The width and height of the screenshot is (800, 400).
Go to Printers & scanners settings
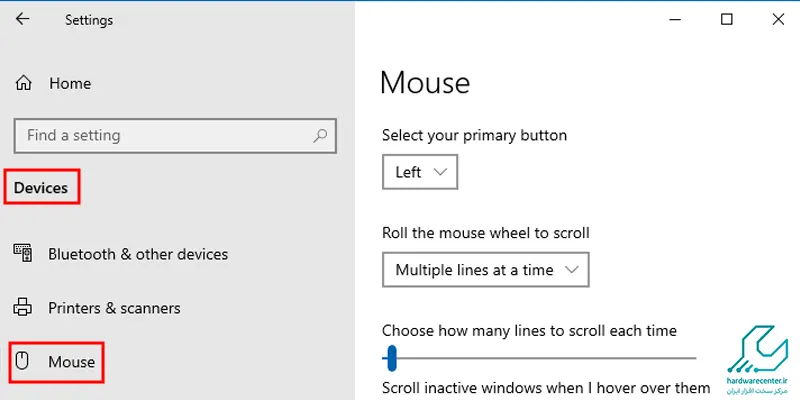tap(114, 308)
